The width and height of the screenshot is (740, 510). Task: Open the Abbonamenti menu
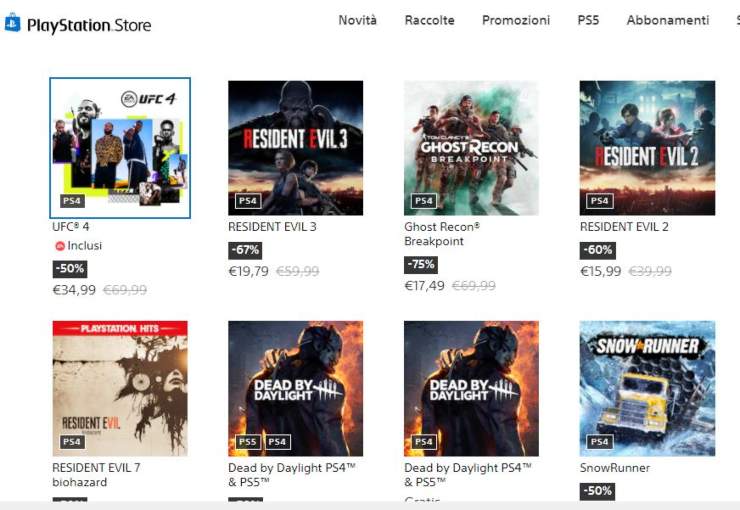click(668, 20)
